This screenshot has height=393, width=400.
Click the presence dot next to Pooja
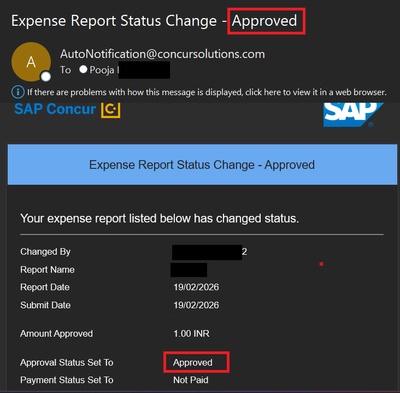[83, 69]
